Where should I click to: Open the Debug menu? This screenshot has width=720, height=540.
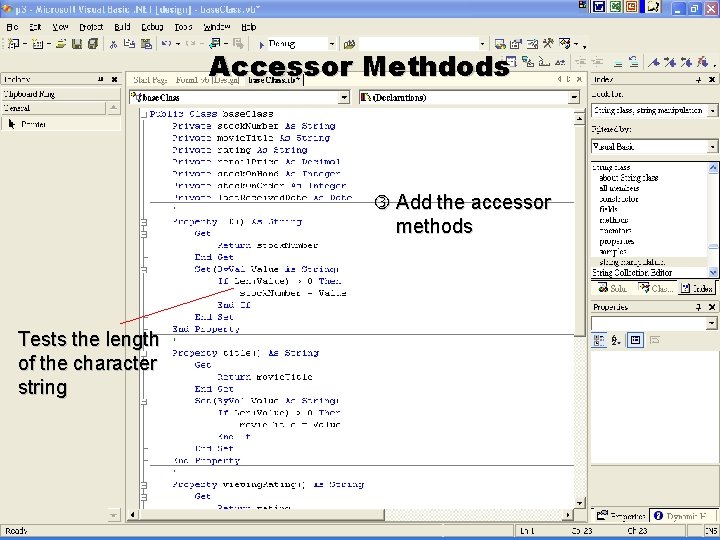(152, 27)
